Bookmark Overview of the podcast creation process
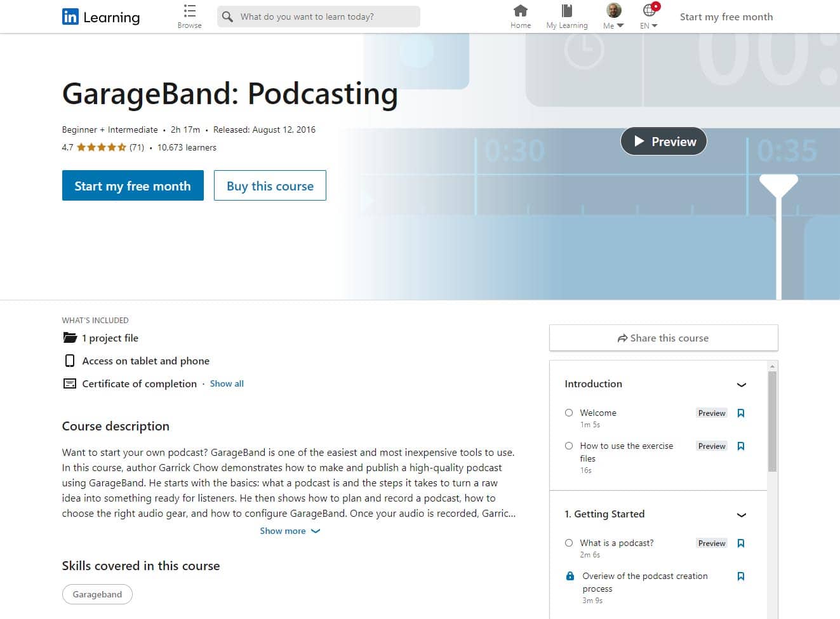 pyautogui.click(x=740, y=576)
